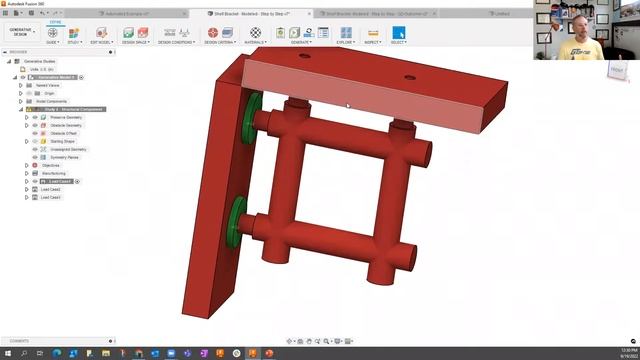Toggle visibility of the Generative Model component

23,77
